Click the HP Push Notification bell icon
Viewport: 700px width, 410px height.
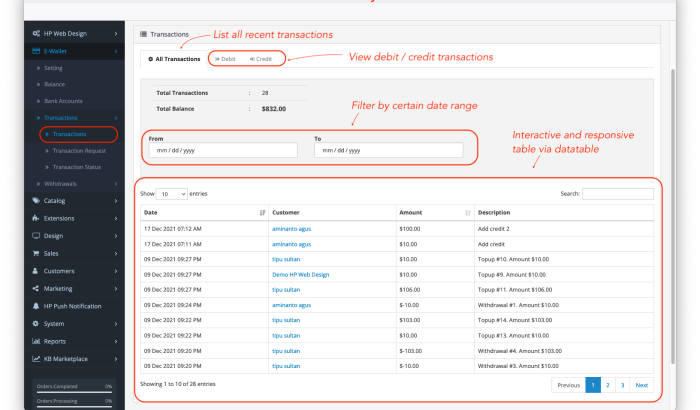click(36, 306)
